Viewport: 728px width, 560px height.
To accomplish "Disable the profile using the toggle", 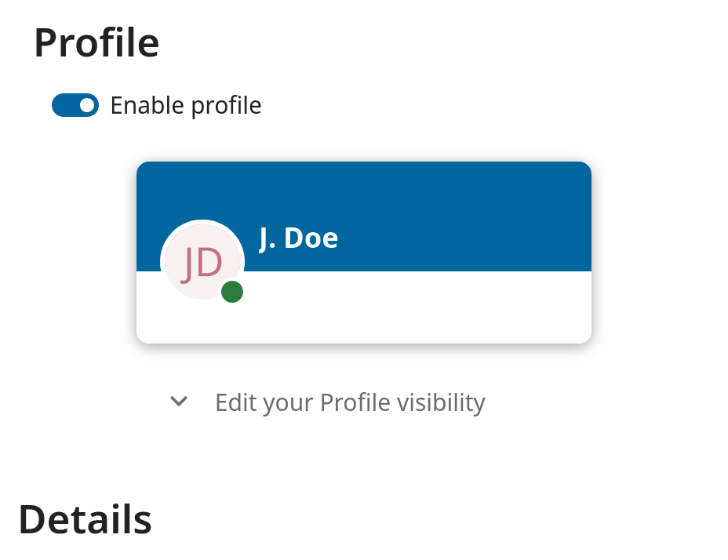I will coord(75,104).
